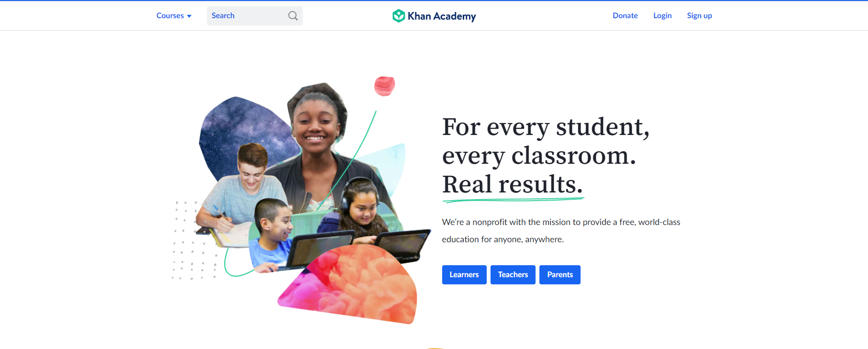Click the nonprofit mission paragraph
The width and height of the screenshot is (868, 349).
point(561,231)
